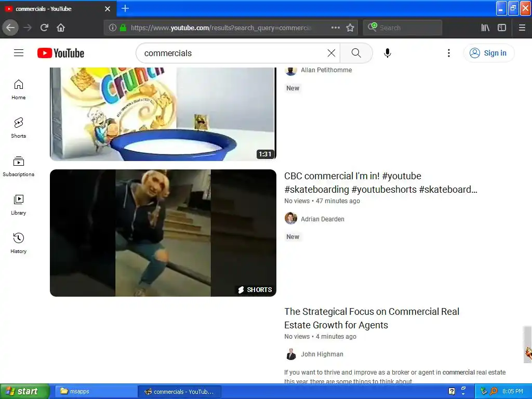The image size is (532, 399).
Task: Bookmark this page with the star icon
Action: (x=350, y=28)
